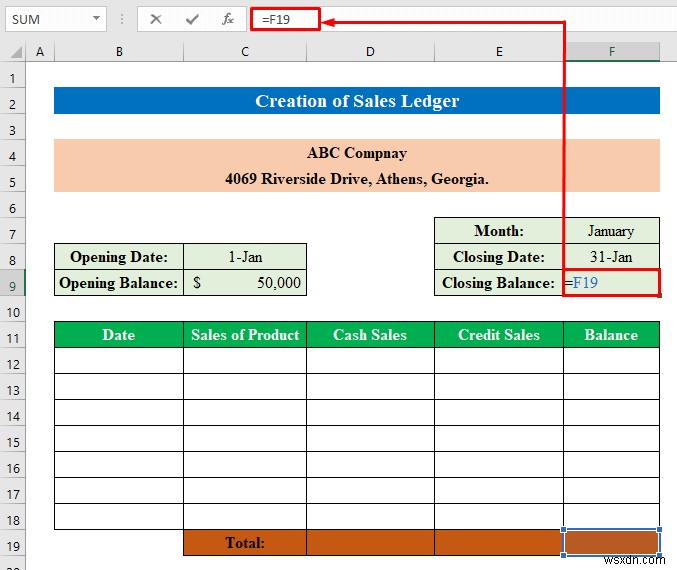Viewport: 677px width, 570px height.
Task: Select the Credit Sales total cell E19
Action: (x=499, y=543)
